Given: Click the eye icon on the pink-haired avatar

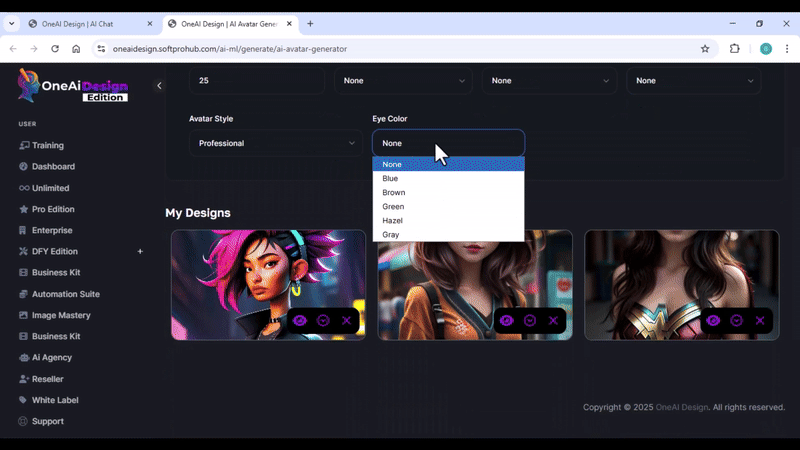Looking at the screenshot, I should [299, 320].
